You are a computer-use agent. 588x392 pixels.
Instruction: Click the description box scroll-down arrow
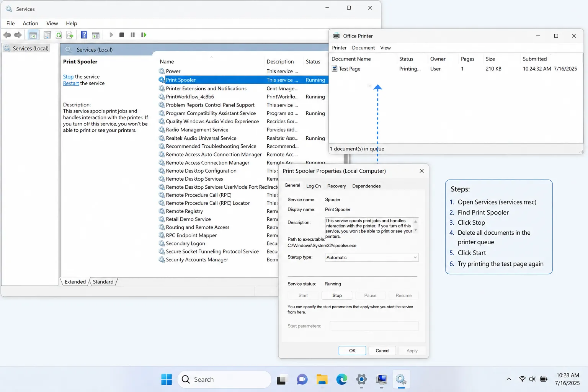416,230
